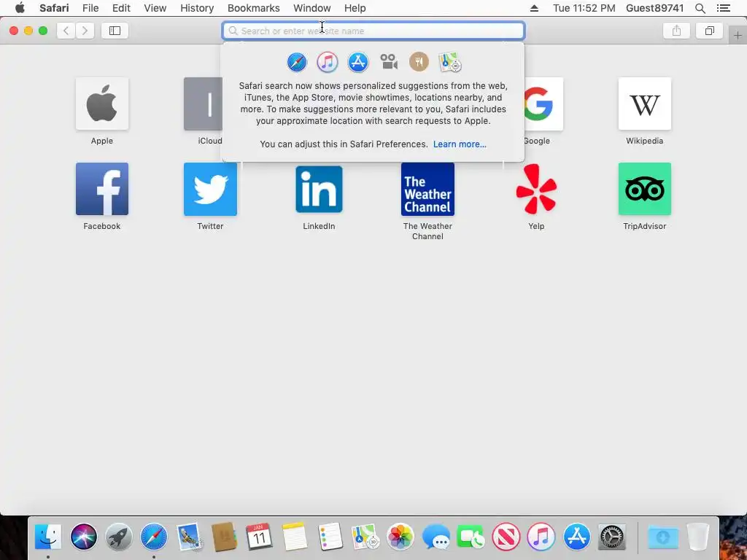Click the search or website address field
Screen dimensions: 747x560
pos(373,31)
